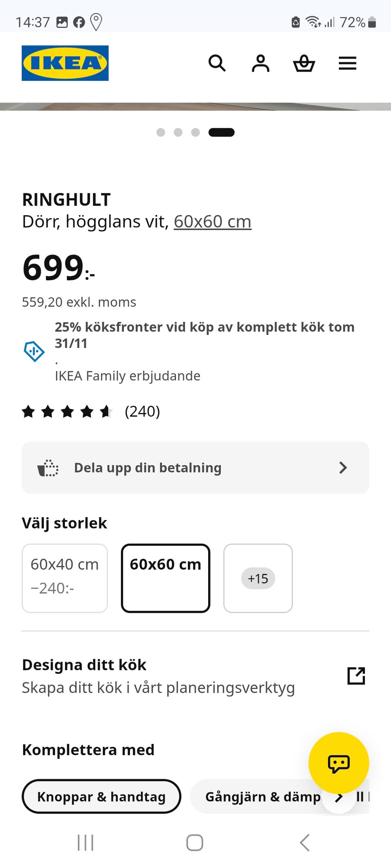Open planning tool external link icon
The width and height of the screenshot is (391, 868).
click(356, 676)
